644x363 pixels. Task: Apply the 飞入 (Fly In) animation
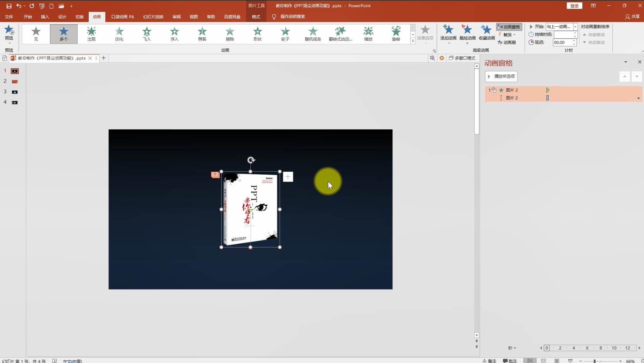(147, 34)
